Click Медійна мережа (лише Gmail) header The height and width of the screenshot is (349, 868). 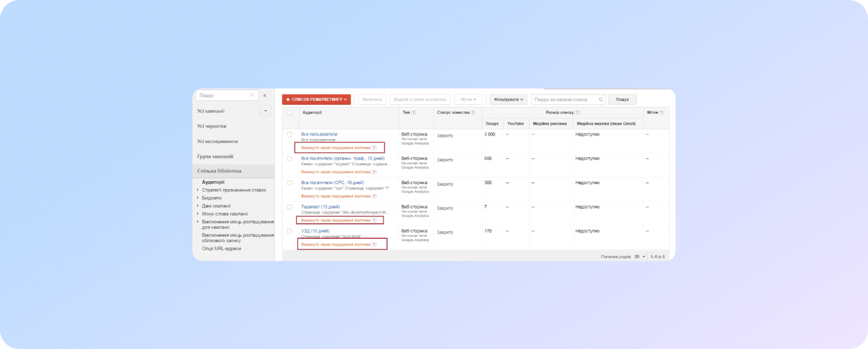606,124
